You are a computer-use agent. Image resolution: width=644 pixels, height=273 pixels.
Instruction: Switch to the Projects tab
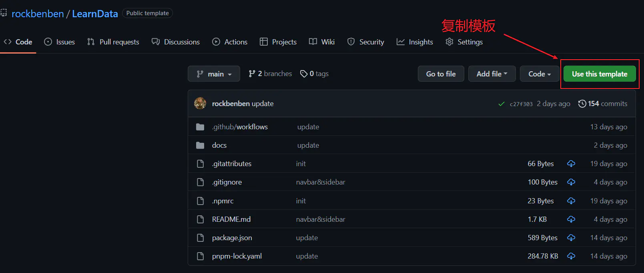tap(278, 42)
